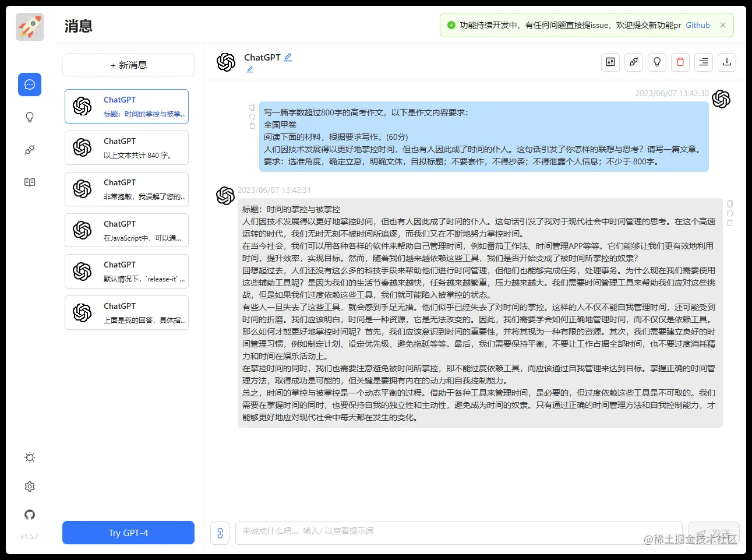Open GitHub icon at sidebar bottom
752x560 pixels.
click(30, 515)
